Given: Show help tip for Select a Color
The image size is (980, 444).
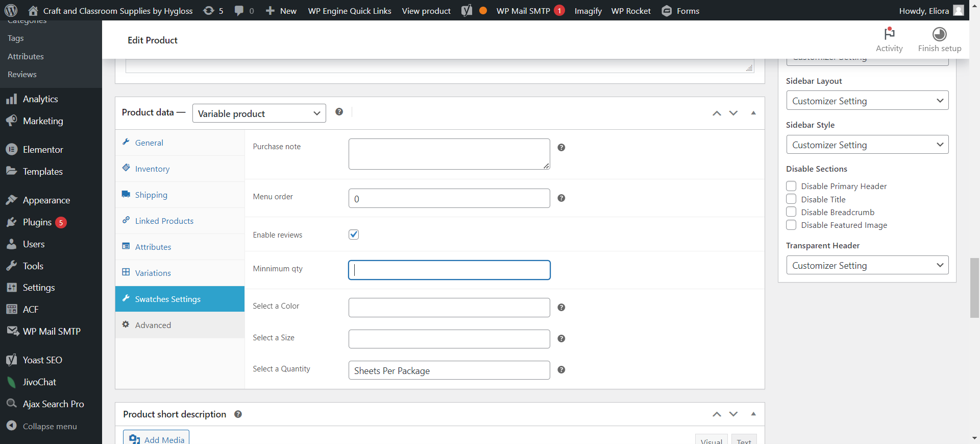Looking at the screenshot, I should (x=561, y=308).
